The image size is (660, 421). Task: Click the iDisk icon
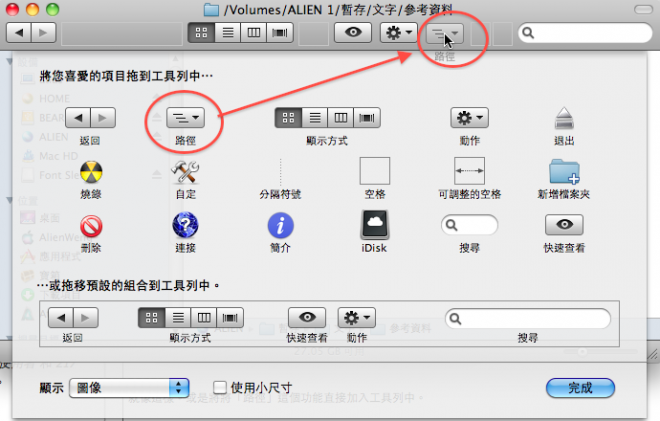[x=375, y=223]
